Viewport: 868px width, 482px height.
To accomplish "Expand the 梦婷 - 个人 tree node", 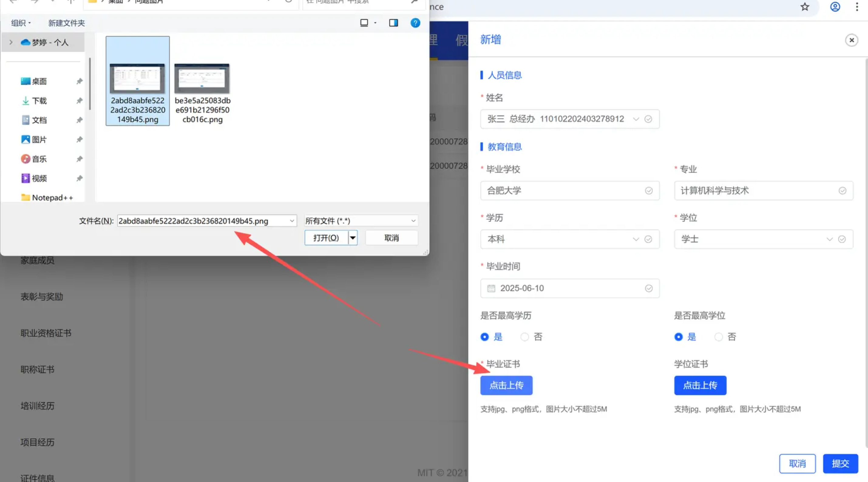I will (x=11, y=42).
